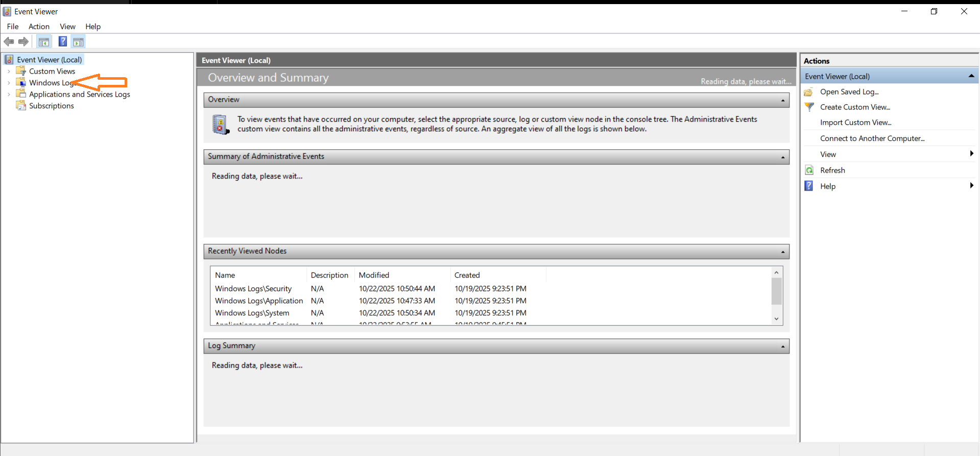
Task: Open the Action menu
Action: (39, 27)
